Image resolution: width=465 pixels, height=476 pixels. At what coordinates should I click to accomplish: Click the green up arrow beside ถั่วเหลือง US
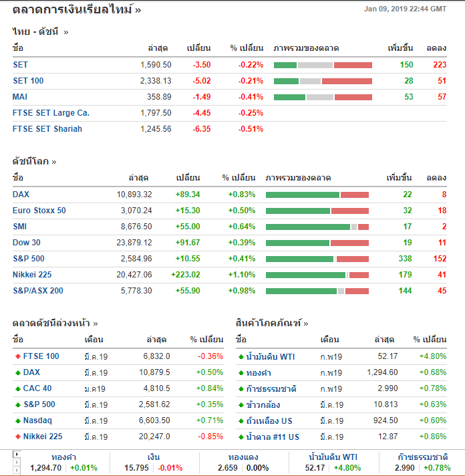241,421
